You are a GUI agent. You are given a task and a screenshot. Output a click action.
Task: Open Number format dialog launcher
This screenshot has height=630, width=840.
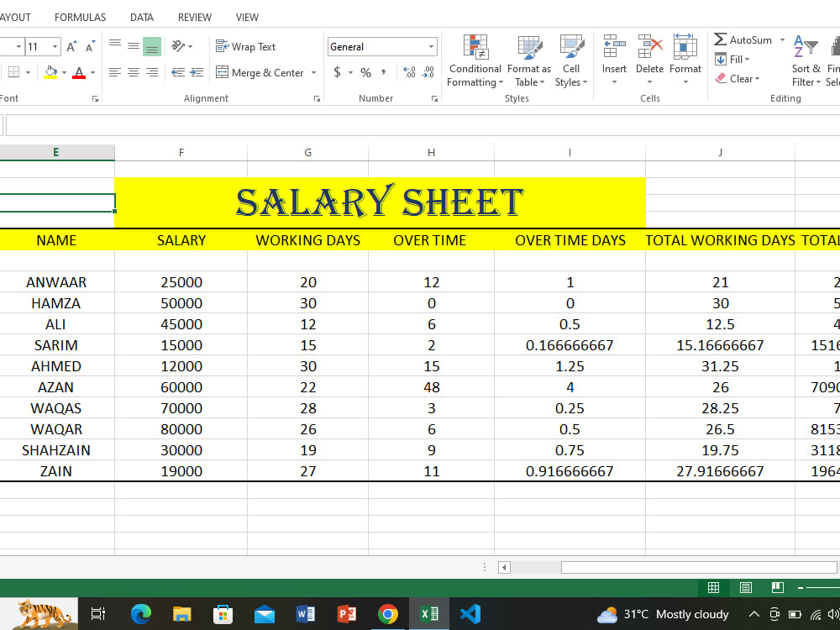click(434, 98)
